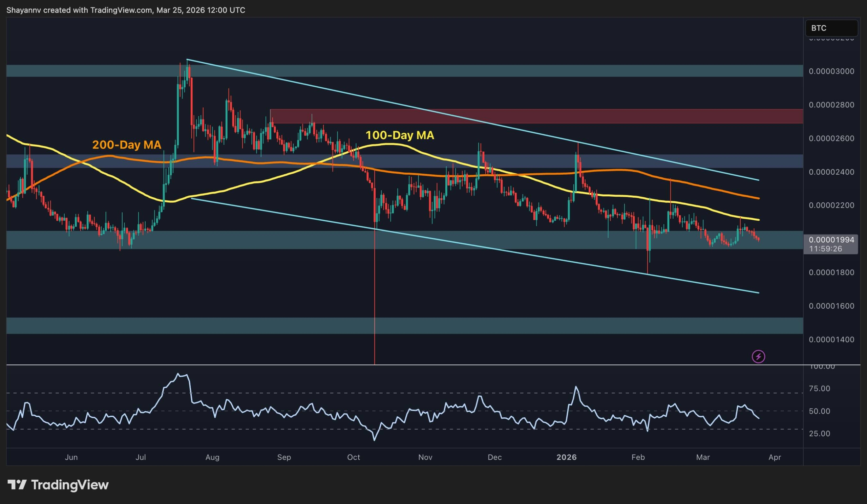Image resolution: width=867 pixels, height=504 pixels.
Task: Select the 2026 year marker on time axis
Action: pos(566,457)
